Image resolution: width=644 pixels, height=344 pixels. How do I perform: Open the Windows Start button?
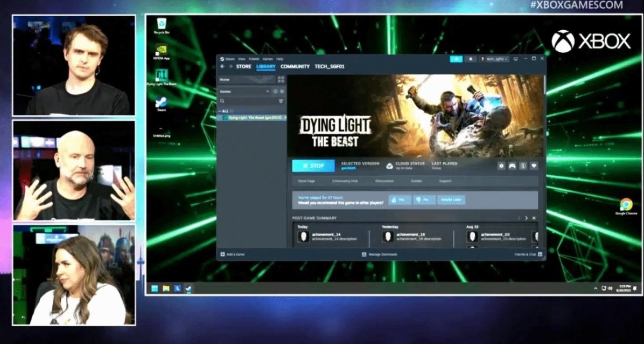155,288
